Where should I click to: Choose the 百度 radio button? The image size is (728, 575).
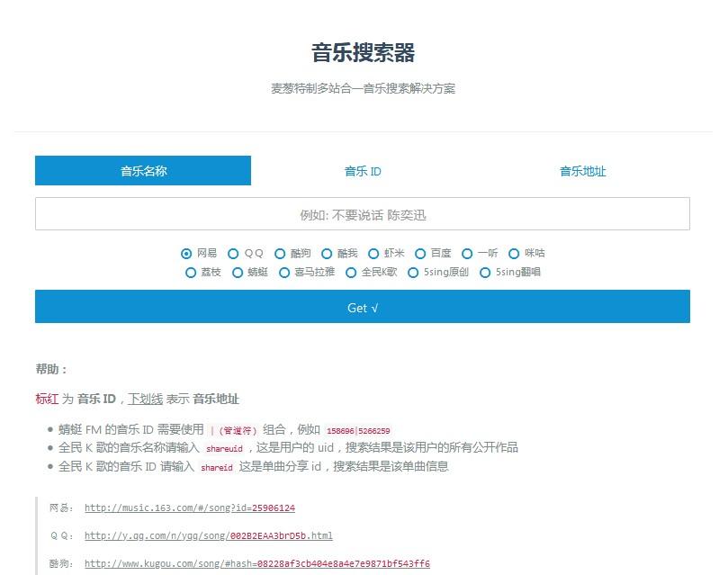[420, 254]
